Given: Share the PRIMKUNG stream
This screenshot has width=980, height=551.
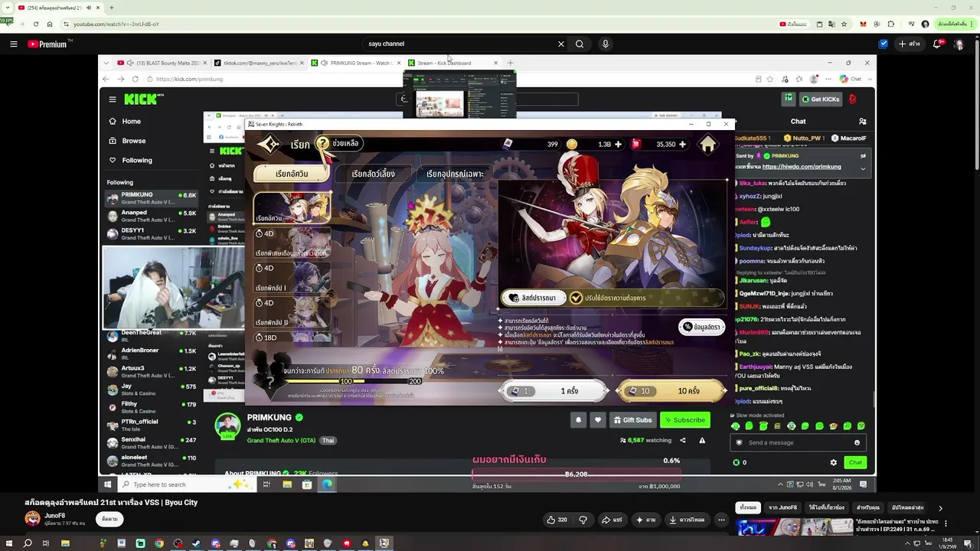Looking at the screenshot, I should coord(682,440).
